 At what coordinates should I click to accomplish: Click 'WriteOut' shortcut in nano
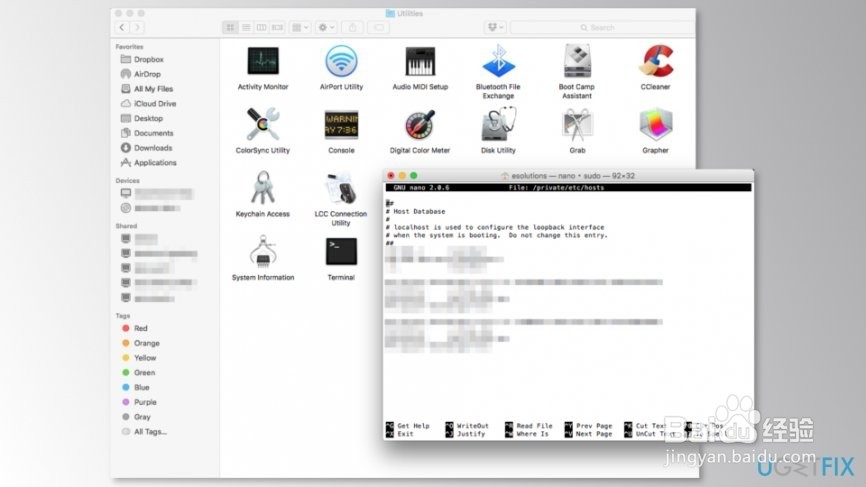[467, 426]
